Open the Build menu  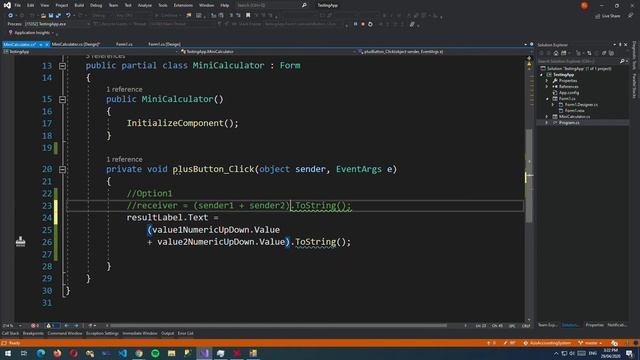click(79, 5)
